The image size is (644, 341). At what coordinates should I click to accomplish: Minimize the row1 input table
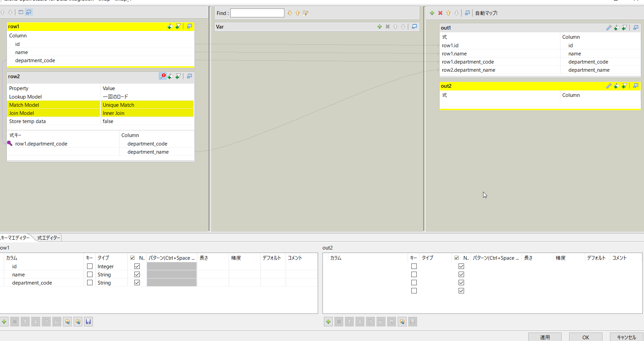(189, 27)
